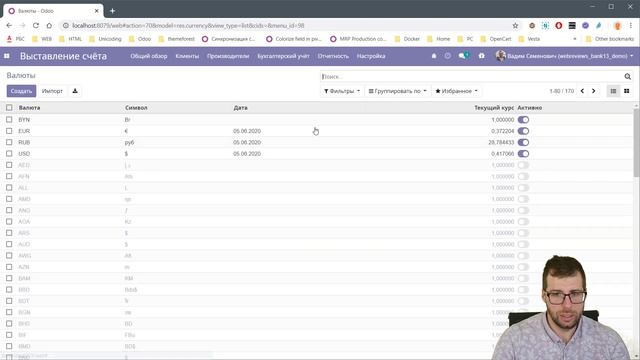Open user account menu dropdown
The image size is (640, 360).
564,56
